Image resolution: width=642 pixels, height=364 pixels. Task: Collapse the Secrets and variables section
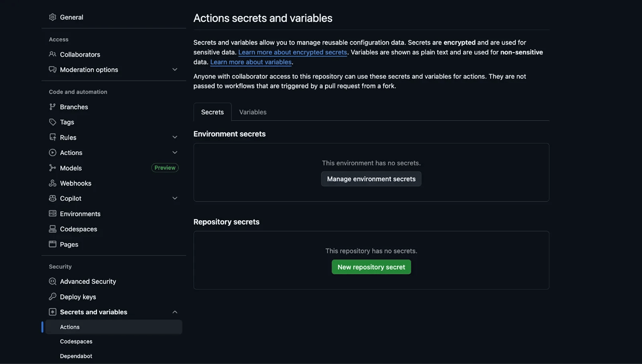175,312
